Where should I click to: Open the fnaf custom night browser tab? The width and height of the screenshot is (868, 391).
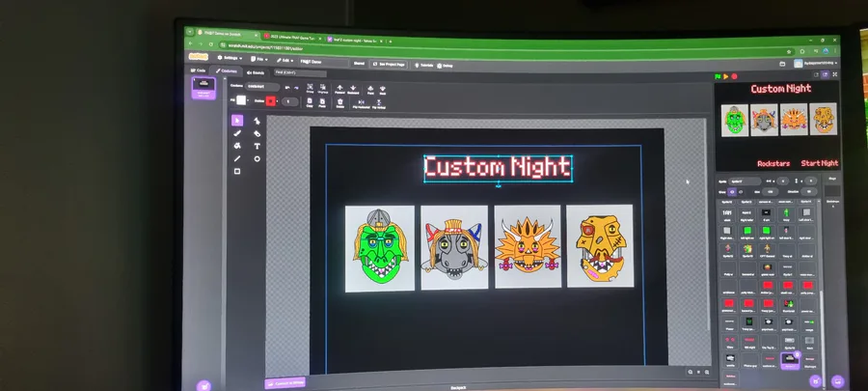pos(354,40)
